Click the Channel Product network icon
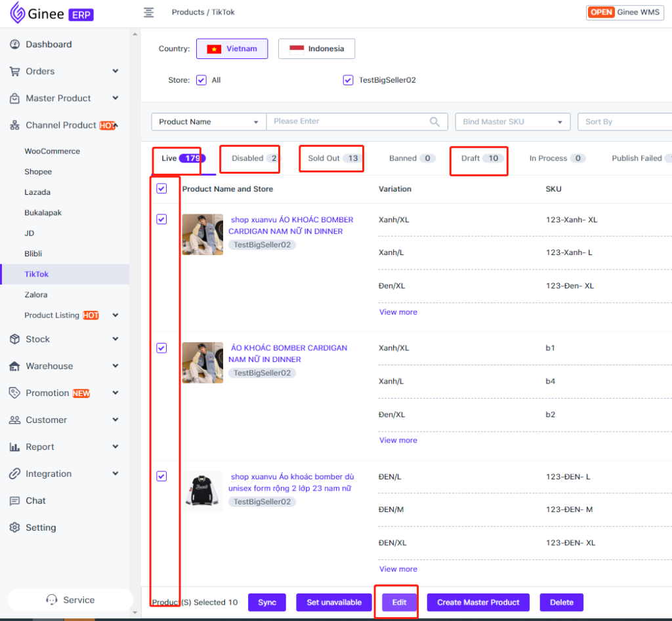The width and height of the screenshot is (672, 621). click(x=14, y=125)
